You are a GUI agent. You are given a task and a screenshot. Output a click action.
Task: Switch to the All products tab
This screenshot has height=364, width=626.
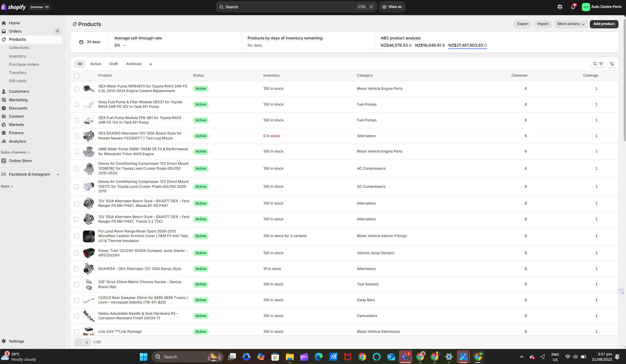pos(80,64)
